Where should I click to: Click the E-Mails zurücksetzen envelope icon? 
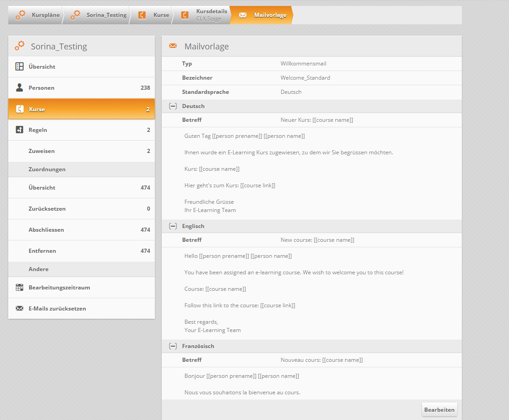click(x=19, y=309)
